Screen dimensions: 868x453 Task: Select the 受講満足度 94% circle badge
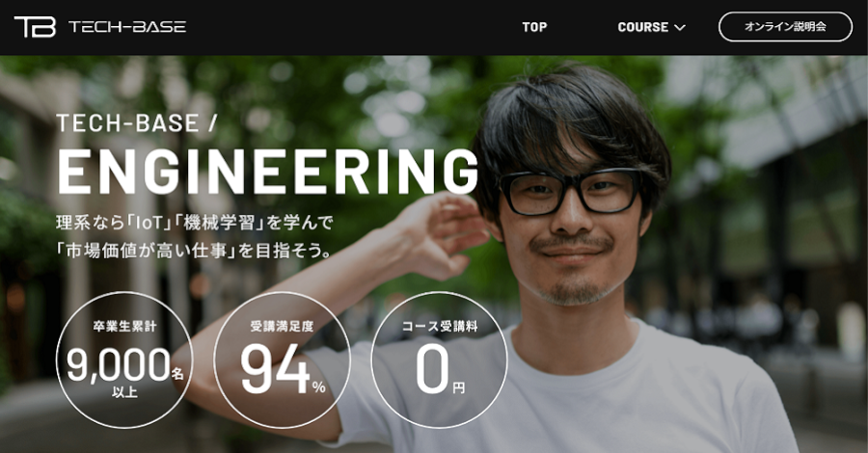point(282,360)
